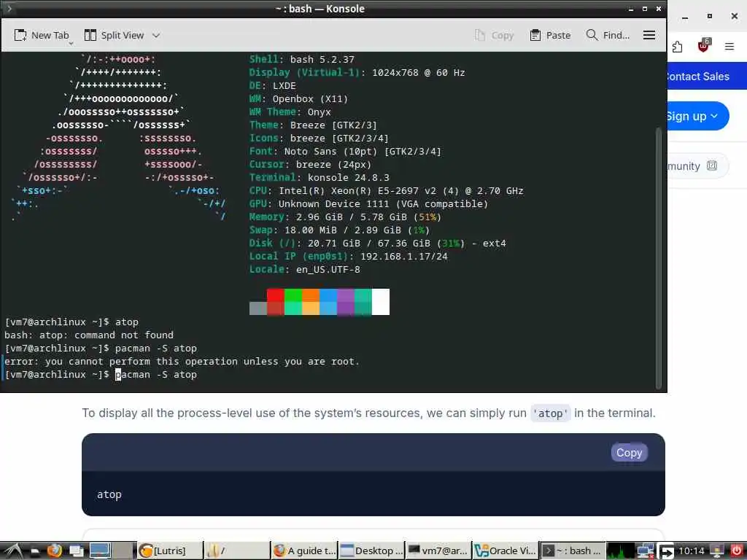Switch to the 'vm7@ar...' taskbar window
The width and height of the screenshot is (747, 560).
tap(438, 551)
